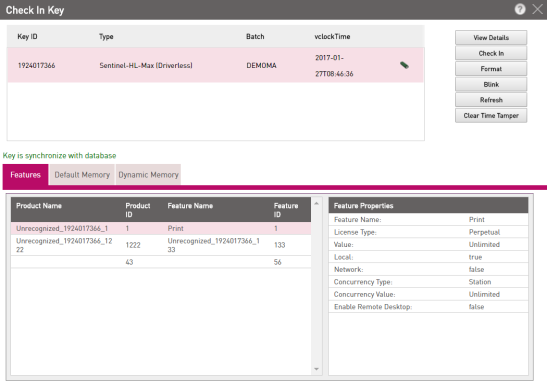This screenshot has width=547, height=386.
Task: Click the Refresh button
Action: [491, 100]
